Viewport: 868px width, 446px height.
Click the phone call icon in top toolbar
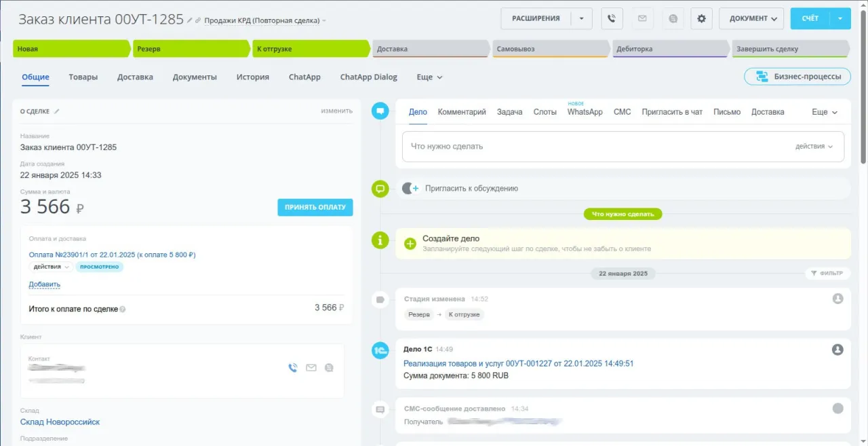coord(612,18)
